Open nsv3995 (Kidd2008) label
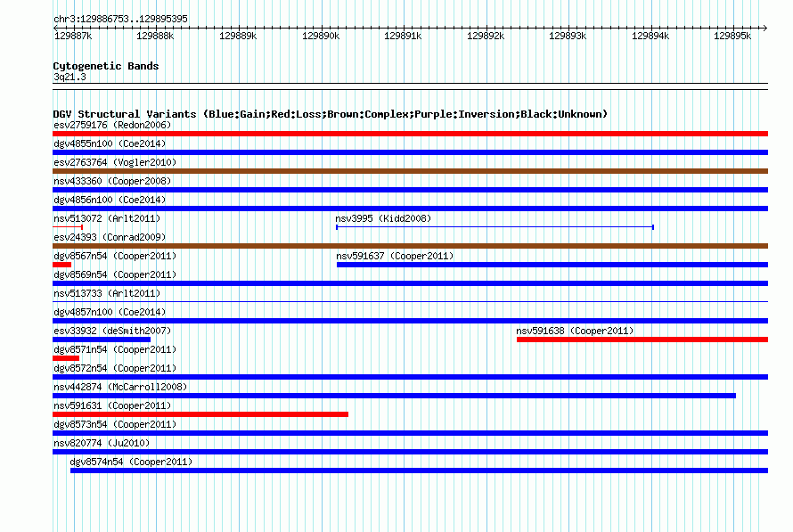The width and height of the screenshot is (793, 532). click(x=383, y=218)
